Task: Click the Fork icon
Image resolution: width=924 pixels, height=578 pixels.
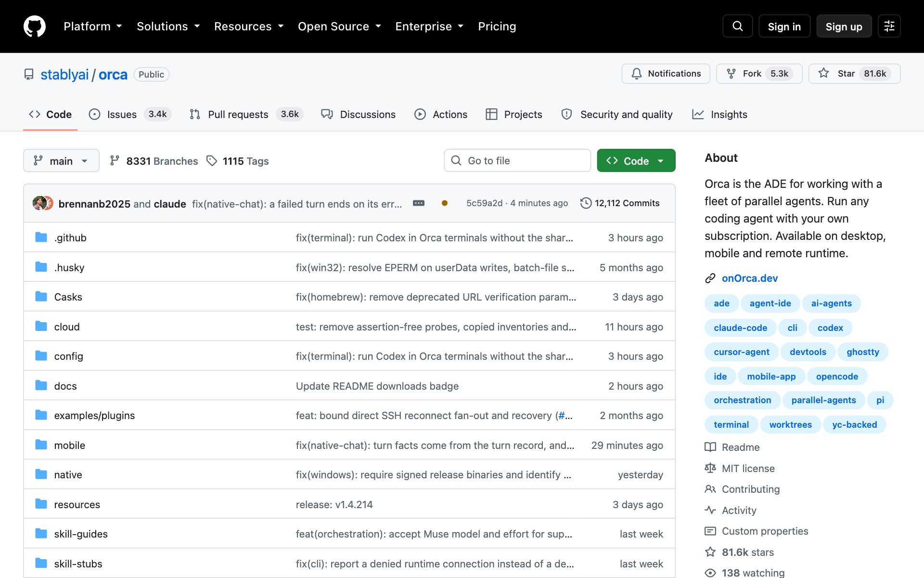Action: point(731,74)
